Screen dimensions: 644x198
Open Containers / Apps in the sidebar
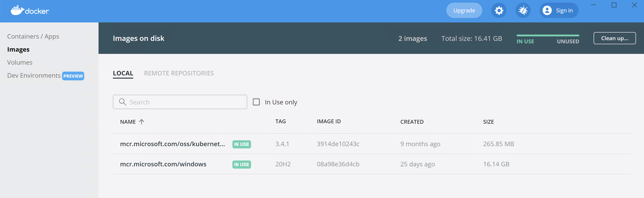(33, 36)
